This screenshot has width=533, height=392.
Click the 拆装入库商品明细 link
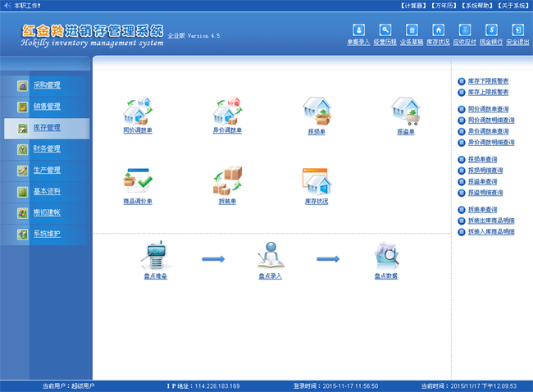click(x=490, y=232)
